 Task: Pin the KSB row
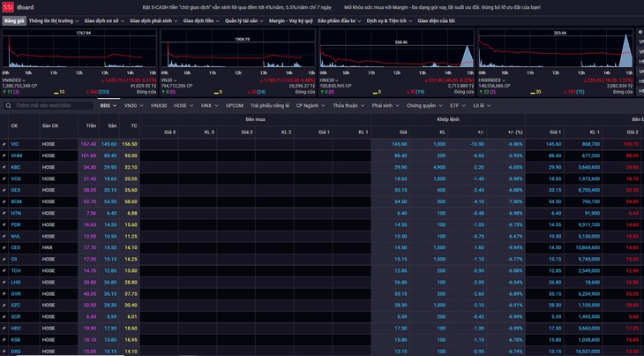[x=4, y=340]
